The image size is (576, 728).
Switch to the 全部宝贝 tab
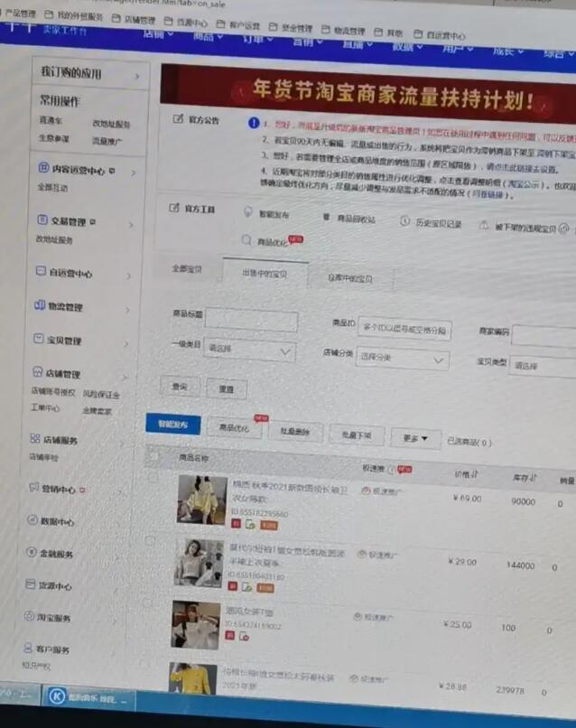tap(187, 269)
